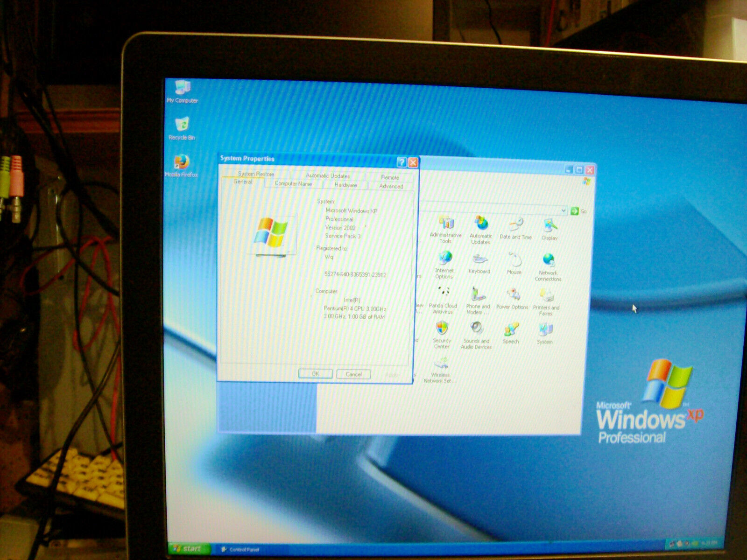Open My Computer desktop icon
Viewport: 747px width, 560px height.
click(x=183, y=91)
